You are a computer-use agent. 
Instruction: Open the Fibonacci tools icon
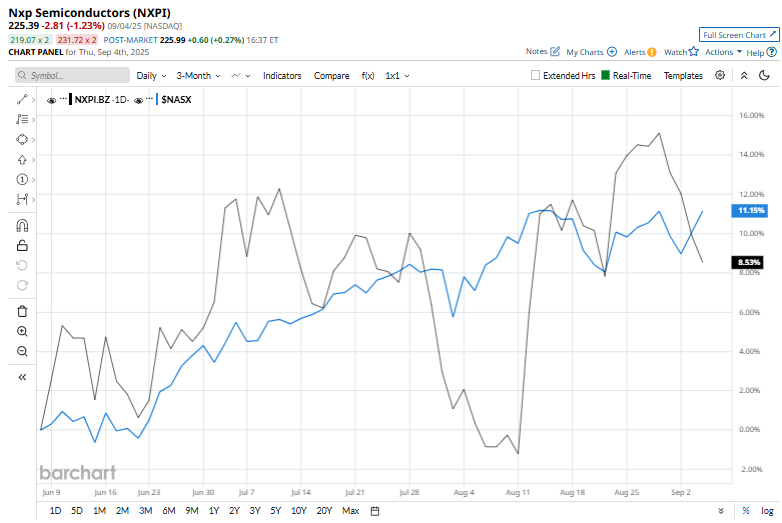(21, 120)
